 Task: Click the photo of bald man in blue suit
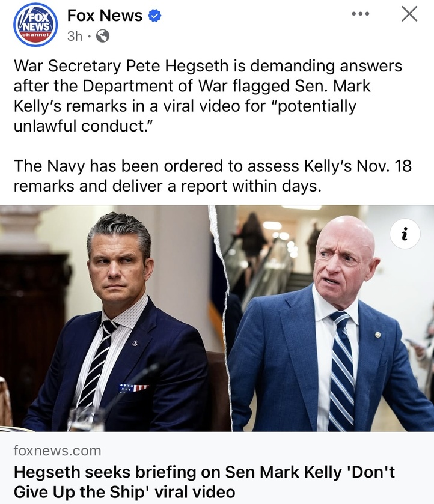click(331, 318)
